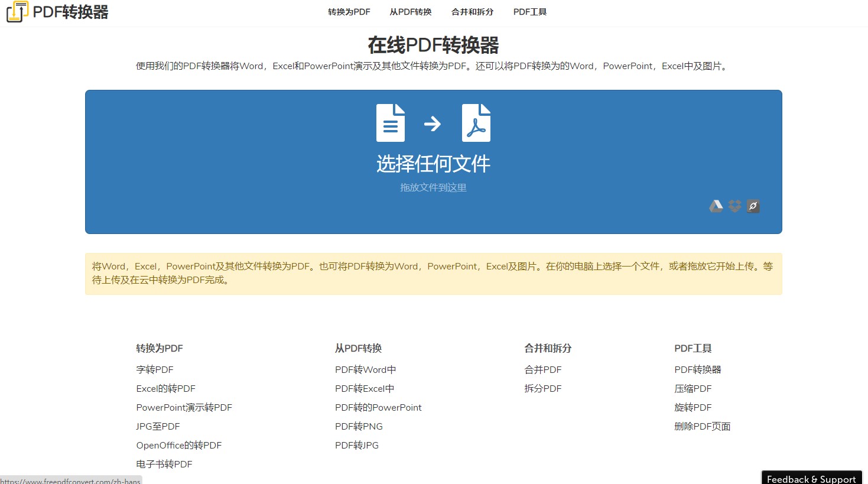Click the 在线PDF转换器 page heading
Screen dimensions: 868x484
[434, 45]
